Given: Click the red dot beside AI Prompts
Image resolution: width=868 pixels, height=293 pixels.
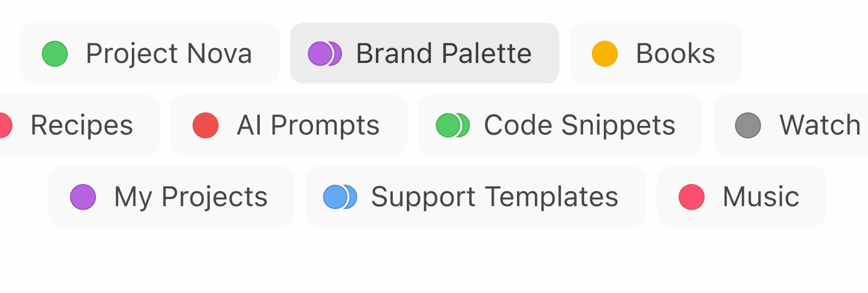Looking at the screenshot, I should coord(206,125).
